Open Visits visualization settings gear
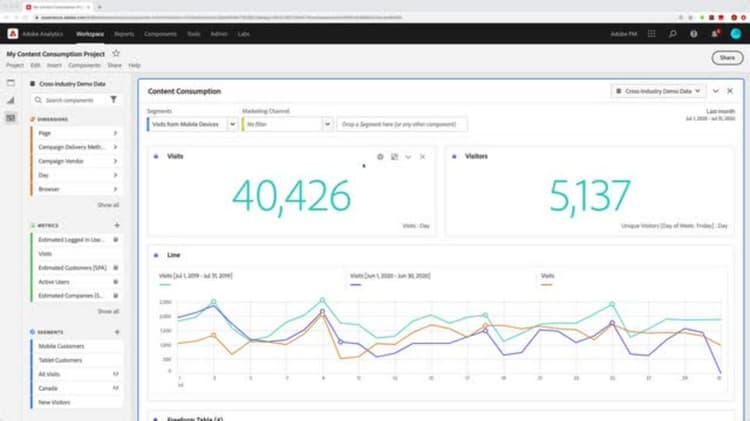750x421 pixels. click(380, 156)
